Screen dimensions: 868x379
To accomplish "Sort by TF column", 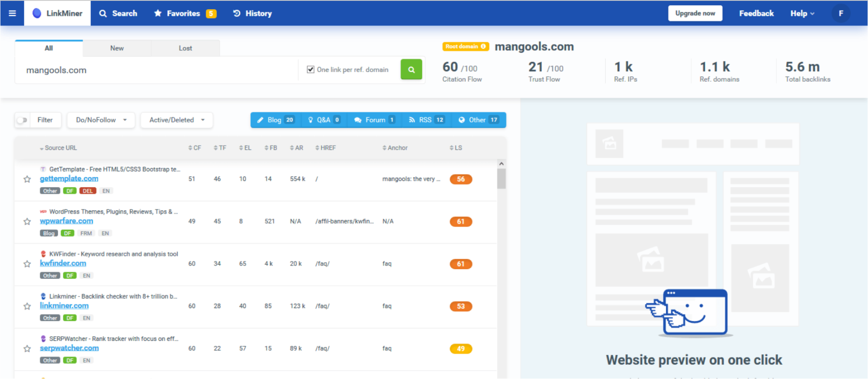I will [220, 148].
